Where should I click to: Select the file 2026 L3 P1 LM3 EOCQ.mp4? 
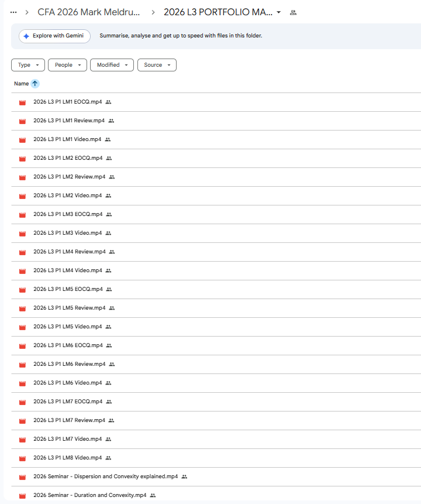(68, 214)
